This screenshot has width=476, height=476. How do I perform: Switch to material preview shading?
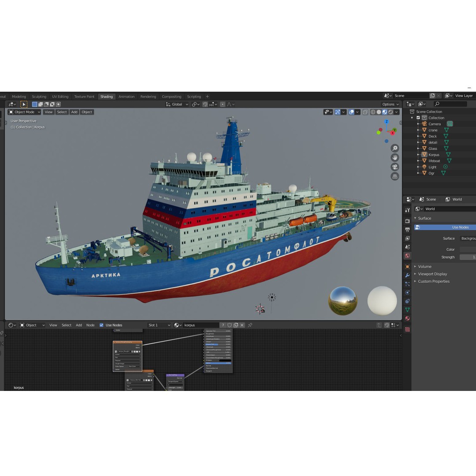point(385,112)
